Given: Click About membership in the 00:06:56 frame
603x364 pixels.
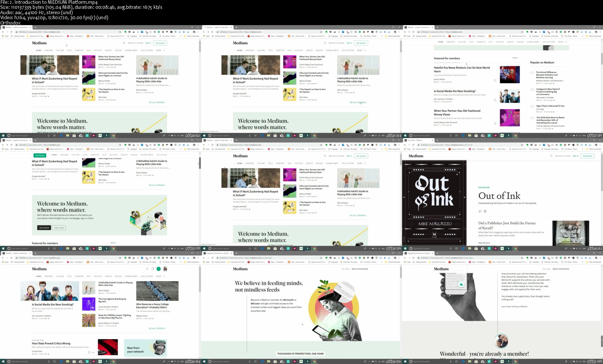Looking at the screenshot, I should point(360,269).
